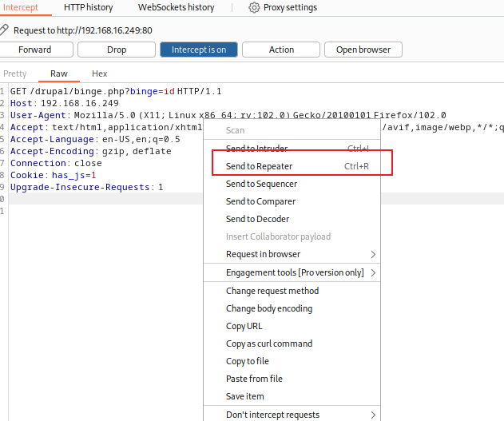The image size is (504, 421).
Task: Select Copy URL from the menu
Action: click(292, 326)
